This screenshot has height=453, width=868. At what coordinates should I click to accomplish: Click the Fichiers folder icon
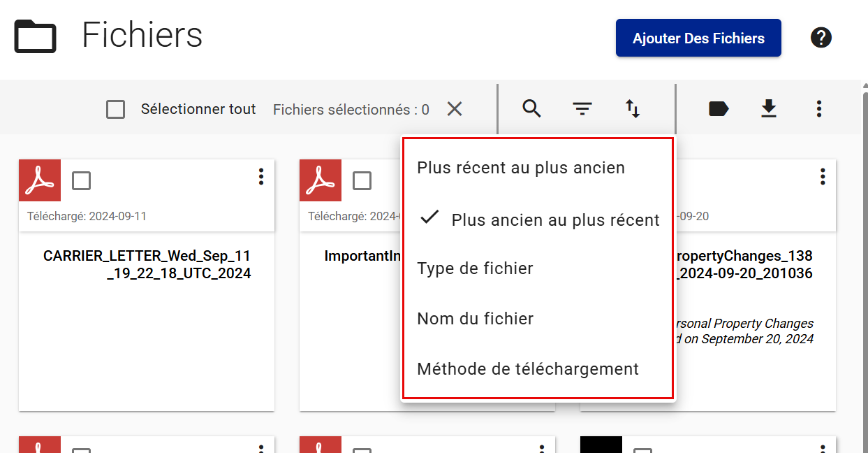click(36, 36)
